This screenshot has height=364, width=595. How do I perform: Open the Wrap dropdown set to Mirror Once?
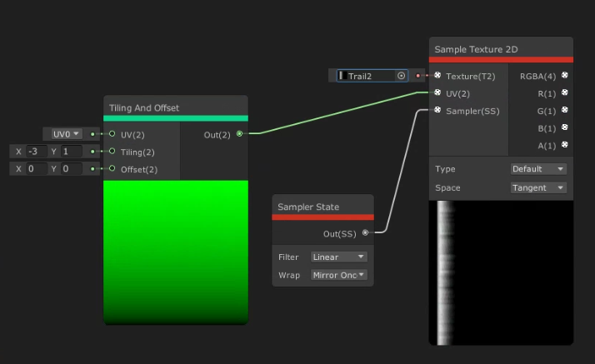(339, 275)
